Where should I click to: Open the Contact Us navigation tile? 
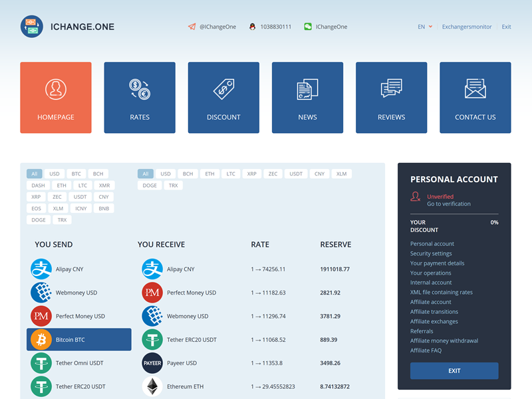[475, 97]
